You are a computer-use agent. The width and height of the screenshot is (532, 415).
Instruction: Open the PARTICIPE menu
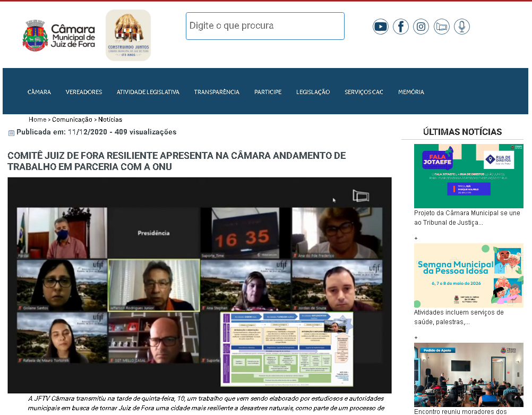click(268, 92)
